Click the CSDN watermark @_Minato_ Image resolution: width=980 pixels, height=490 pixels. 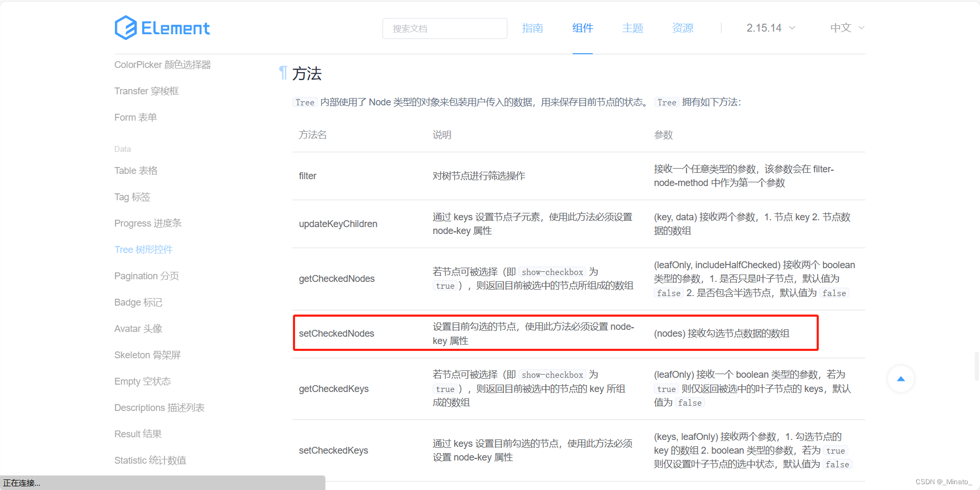[x=945, y=481]
